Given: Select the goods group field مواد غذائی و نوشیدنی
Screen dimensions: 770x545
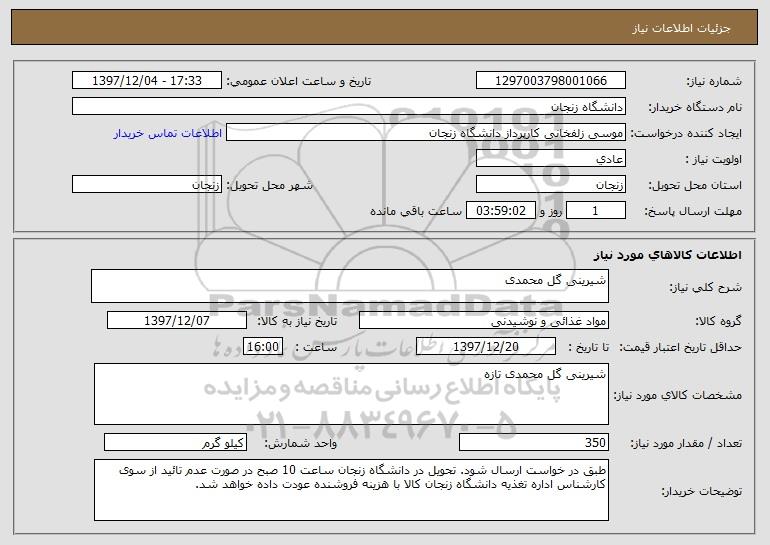Looking at the screenshot, I should (x=484, y=321).
